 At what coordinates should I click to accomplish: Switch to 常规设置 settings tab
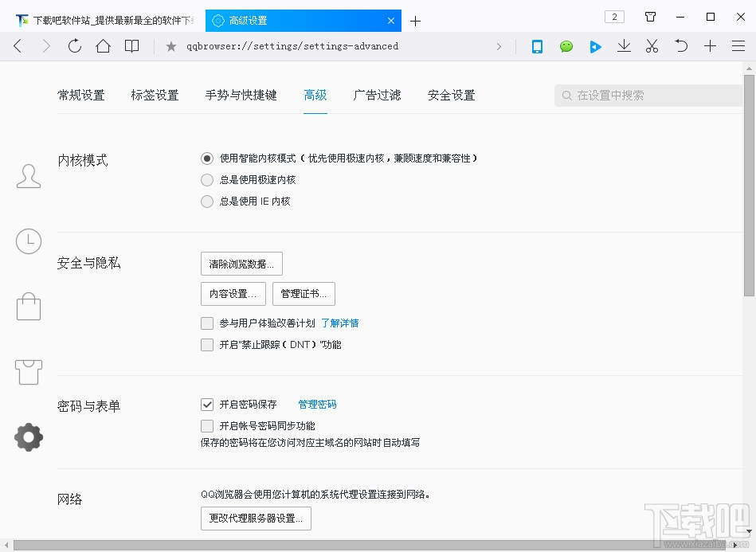[x=81, y=95]
